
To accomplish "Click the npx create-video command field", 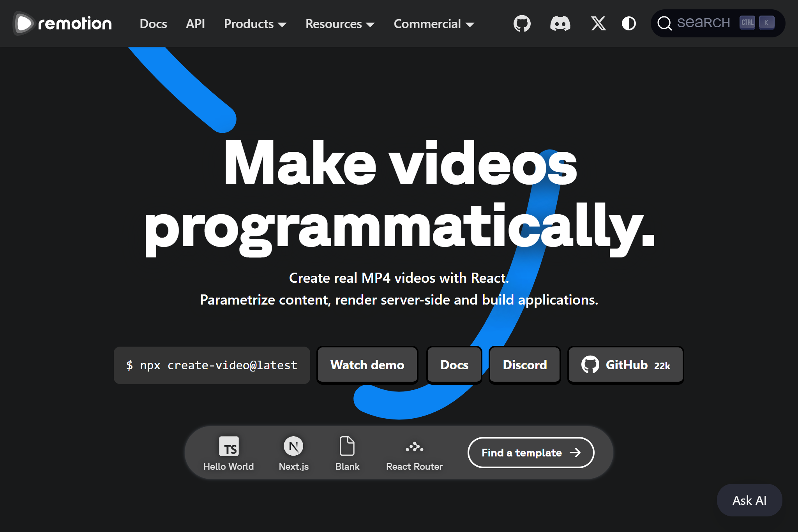I will [x=212, y=365].
